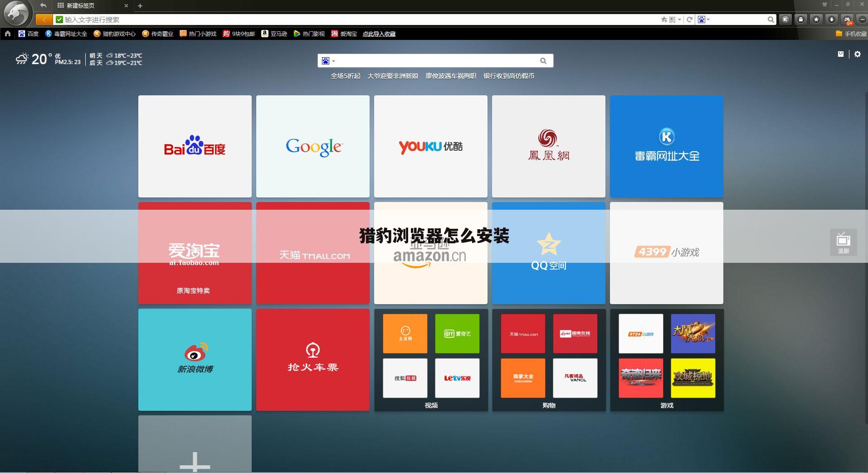The width and height of the screenshot is (868, 473).
Task: Open the favorites star toolbar button
Action: pyautogui.click(x=816, y=20)
